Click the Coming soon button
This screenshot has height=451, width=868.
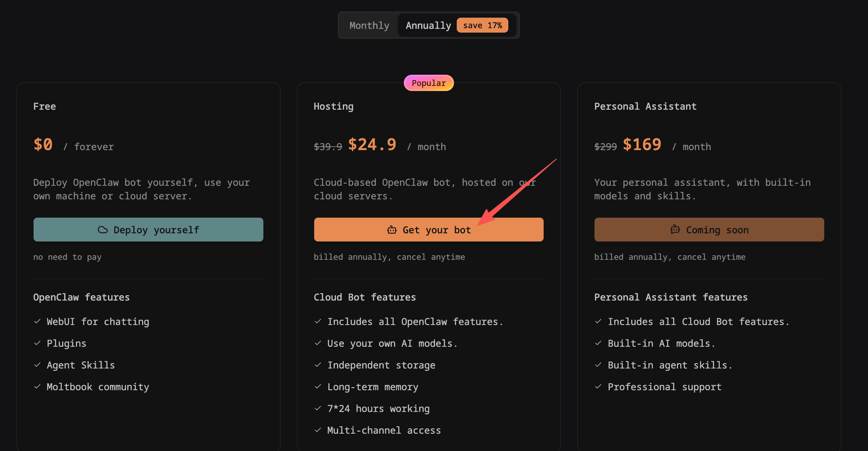click(x=709, y=230)
